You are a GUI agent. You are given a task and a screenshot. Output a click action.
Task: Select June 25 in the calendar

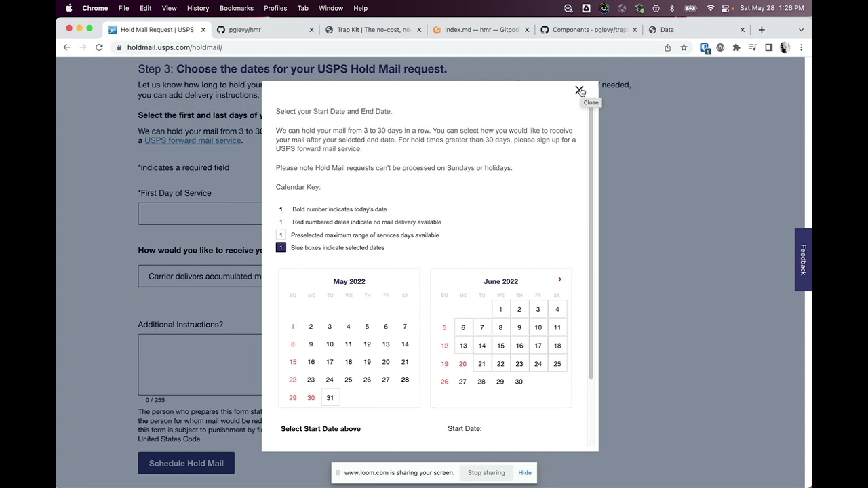pyautogui.click(x=557, y=364)
